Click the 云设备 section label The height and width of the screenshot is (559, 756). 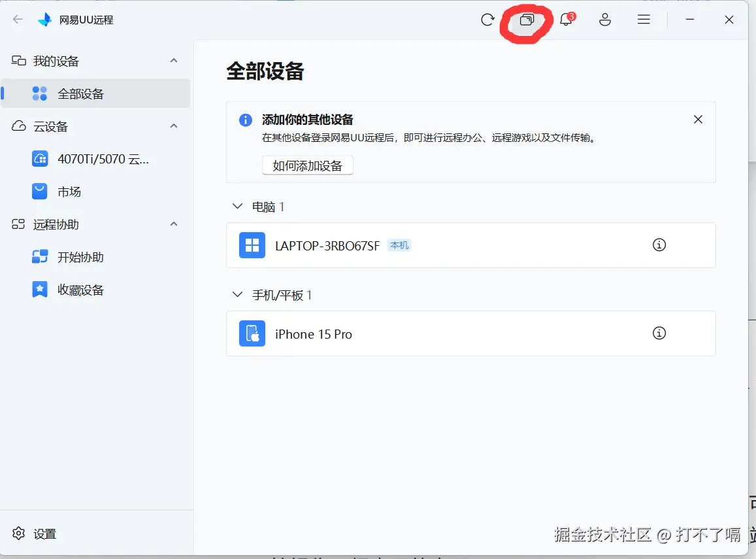pyautogui.click(x=50, y=127)
